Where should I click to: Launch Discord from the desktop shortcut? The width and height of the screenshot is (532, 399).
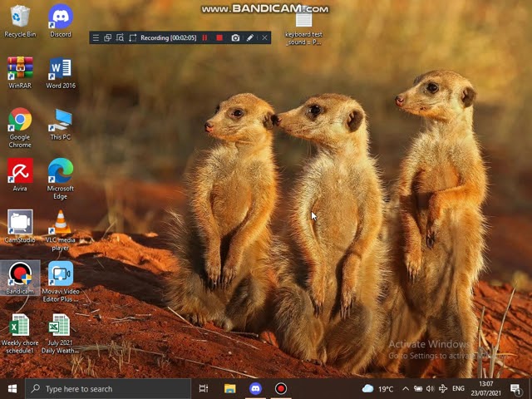(x=61, y=21)
